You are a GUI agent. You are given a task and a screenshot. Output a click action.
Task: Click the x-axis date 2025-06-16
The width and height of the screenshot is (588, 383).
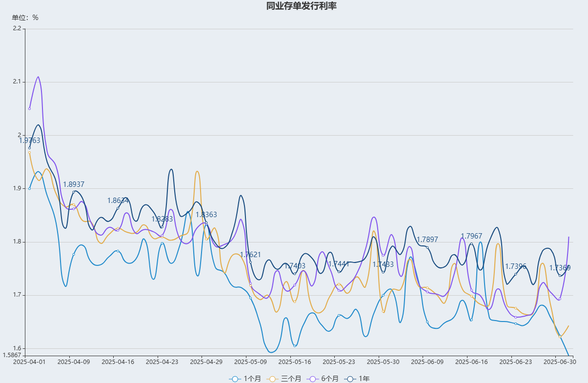(x=471, y=362)
